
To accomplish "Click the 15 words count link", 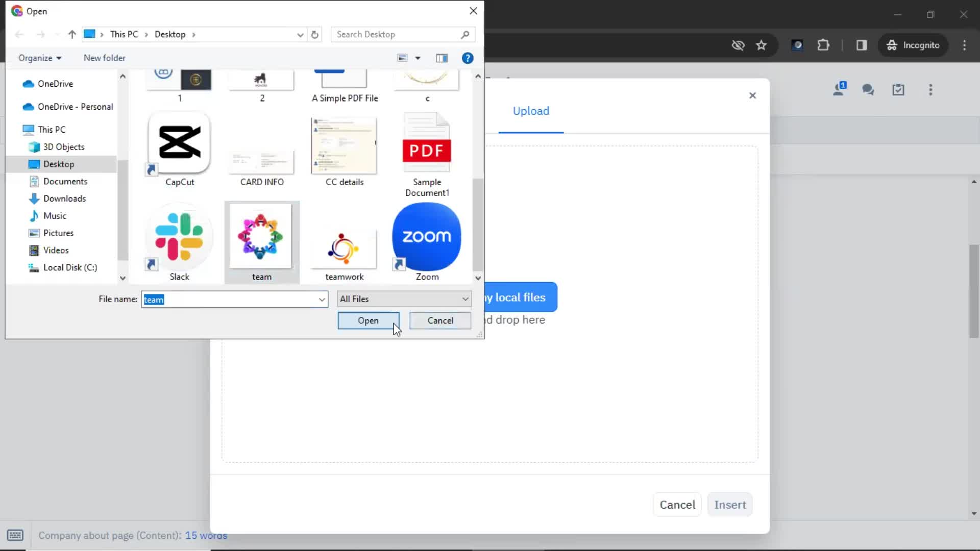I will pyautogui.click(x=206, y=536).
